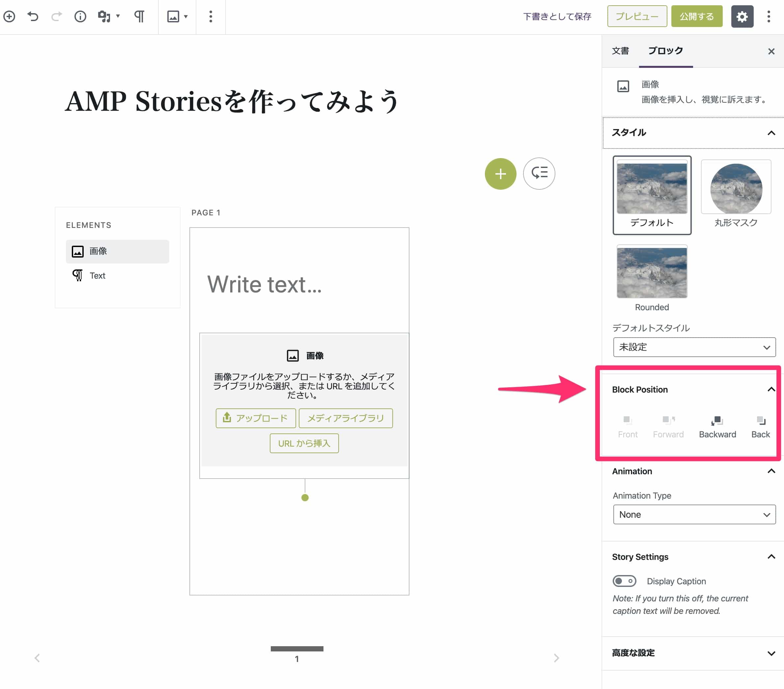Click the page 1 indicator bar
Image resolution: width=784 pixels, height=689 pixels.
(x=297, y=649)
